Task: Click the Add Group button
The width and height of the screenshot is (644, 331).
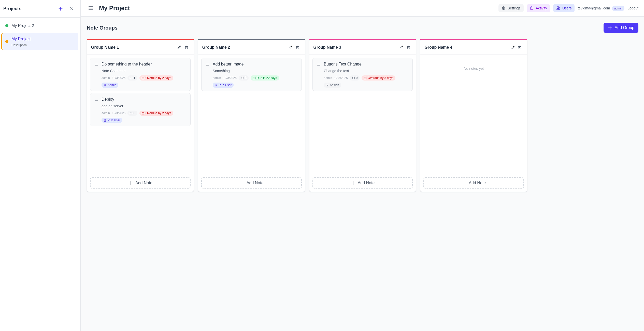Action: pos(621,28)
